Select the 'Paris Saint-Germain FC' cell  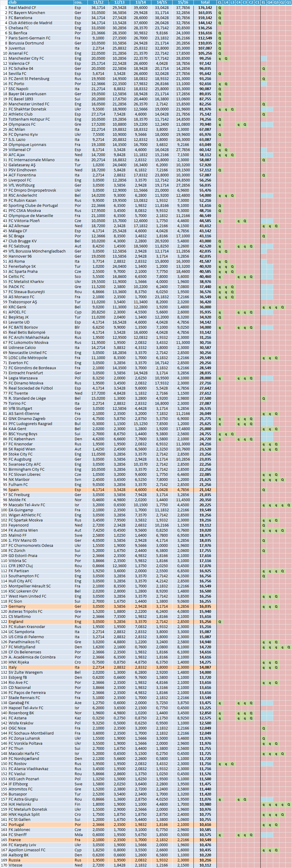pos(41,38)
